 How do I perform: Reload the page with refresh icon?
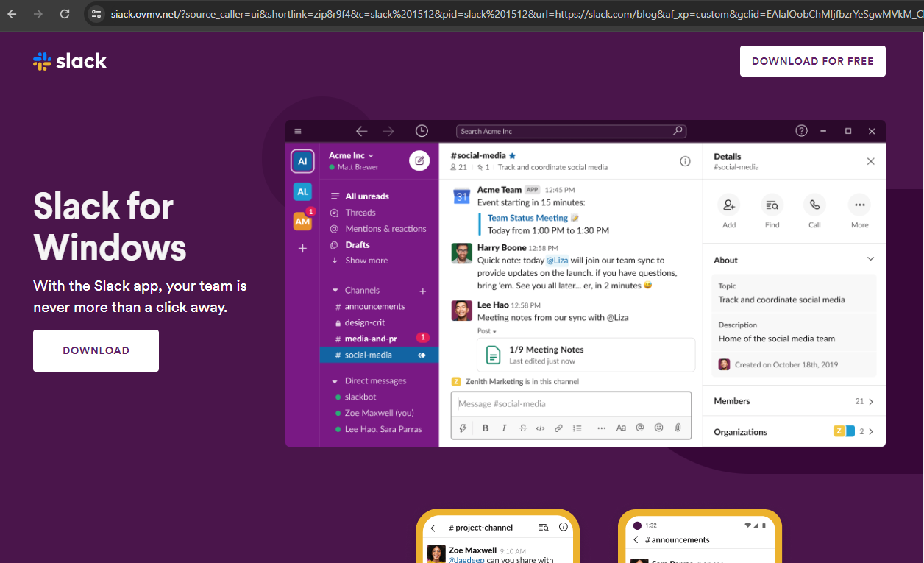pos(65,14)
